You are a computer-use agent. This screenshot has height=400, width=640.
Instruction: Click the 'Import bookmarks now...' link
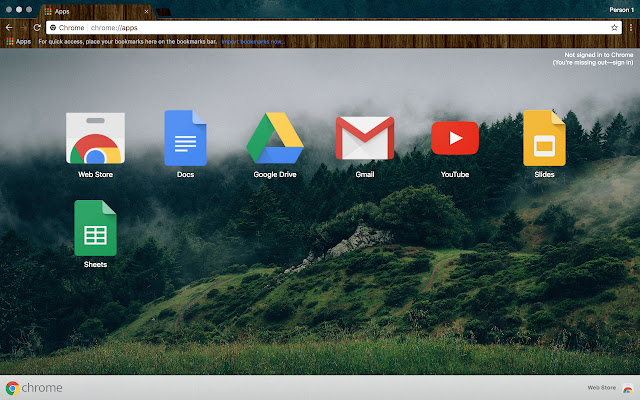click(253, 42)
